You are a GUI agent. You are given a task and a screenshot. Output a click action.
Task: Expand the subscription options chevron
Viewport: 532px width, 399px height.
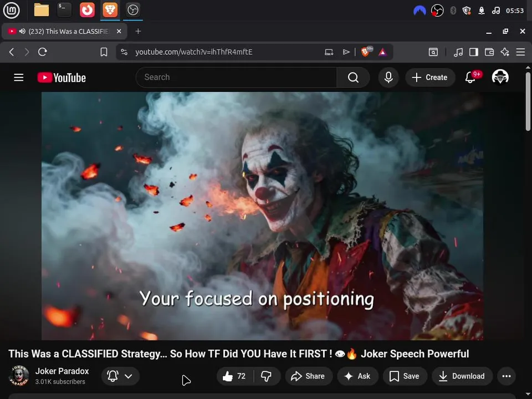(x=129, y=376)
